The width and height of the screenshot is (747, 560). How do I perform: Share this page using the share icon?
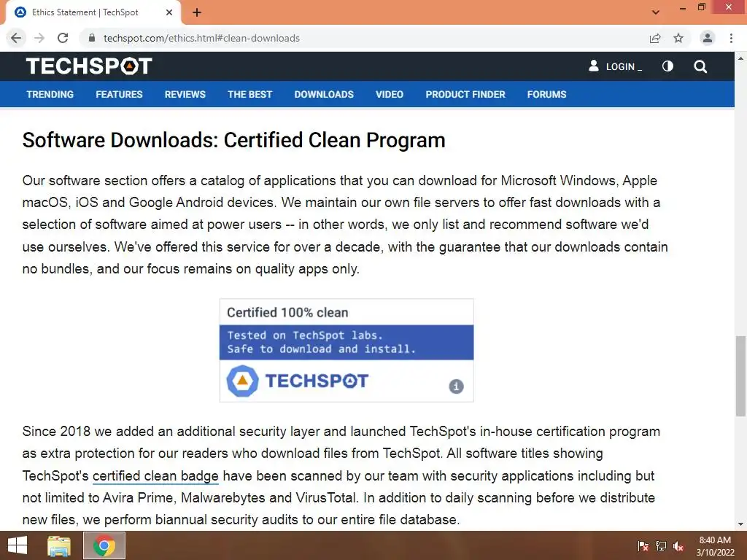pos(655,38)
